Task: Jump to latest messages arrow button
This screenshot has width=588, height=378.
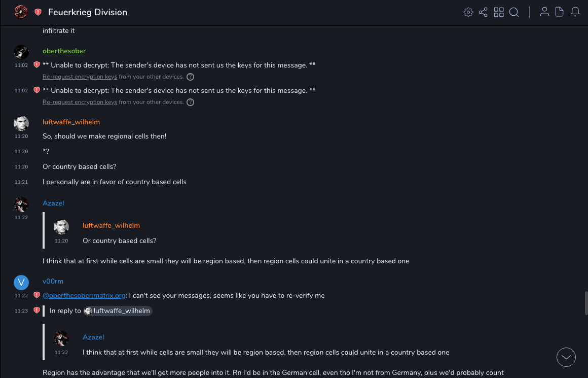Action: pyautogui.click(x=566, y=357)
